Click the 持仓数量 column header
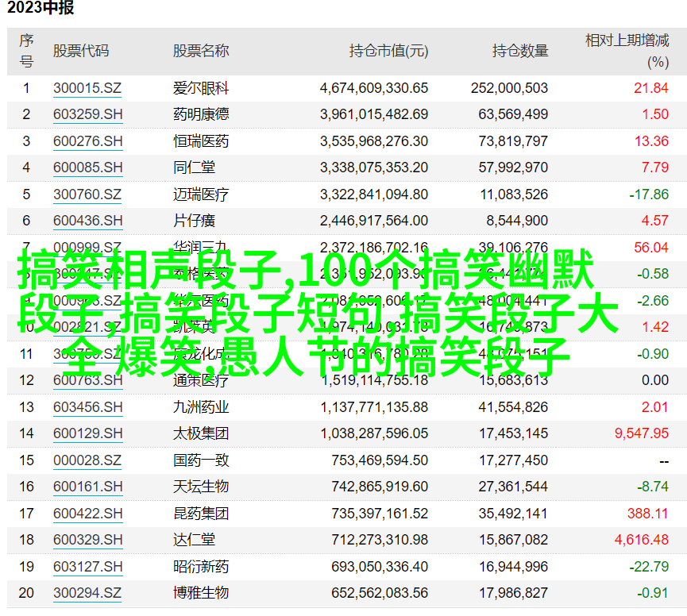This screenshot has width=687, height=616. pos(520,51)
